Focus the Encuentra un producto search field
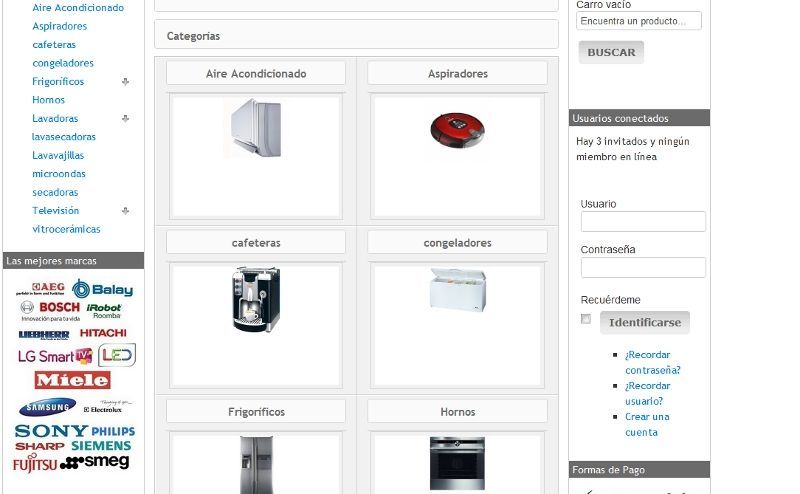This screenshot has height=494, width=800. click(x=639, y=21)
